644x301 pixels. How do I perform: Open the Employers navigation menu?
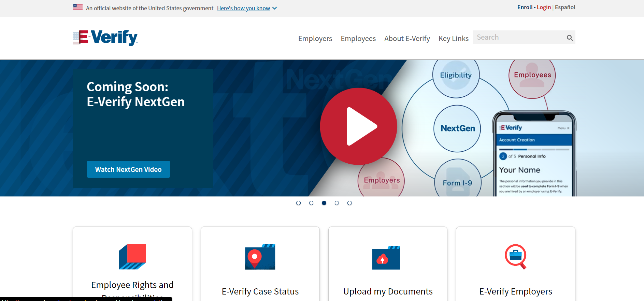(x=315, y=39)
